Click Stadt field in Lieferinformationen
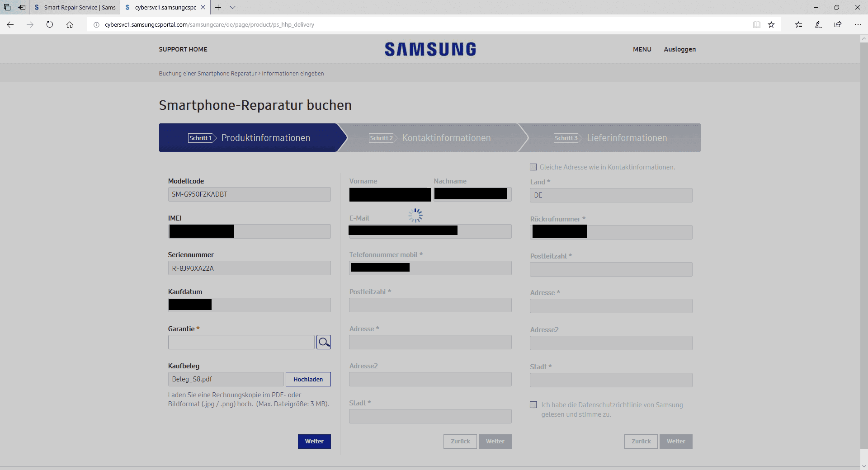 (x=611, y=380)
